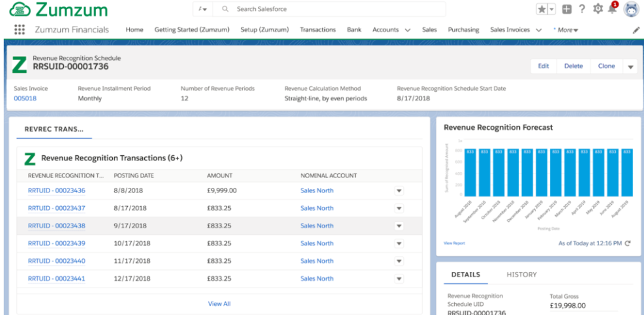Open the search scope dropdown
This screenshot has height=315, width=644.
202,9
